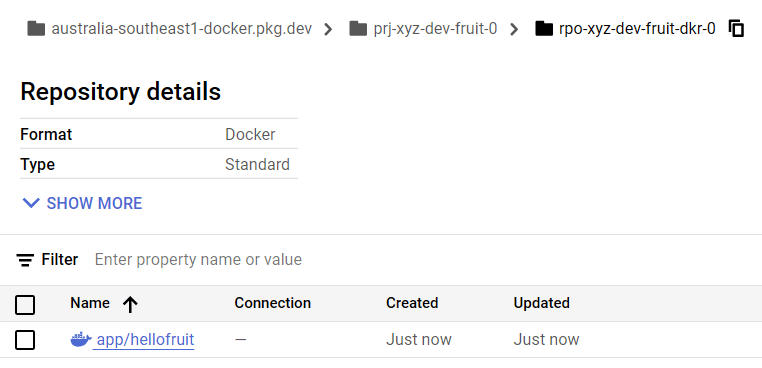
Task: Click the prj-xyz-dev-fruit-0 folder icon
Action: click(358, 29)
